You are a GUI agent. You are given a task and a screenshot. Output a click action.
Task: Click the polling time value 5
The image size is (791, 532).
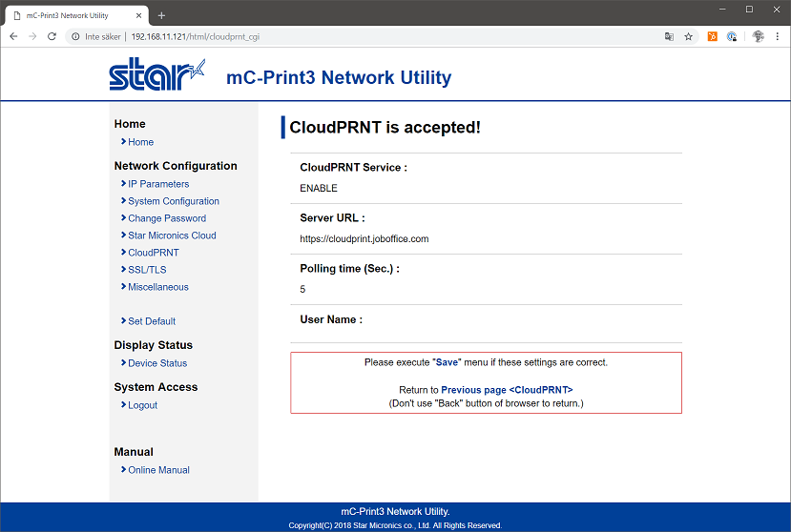[x=302, y=290]
